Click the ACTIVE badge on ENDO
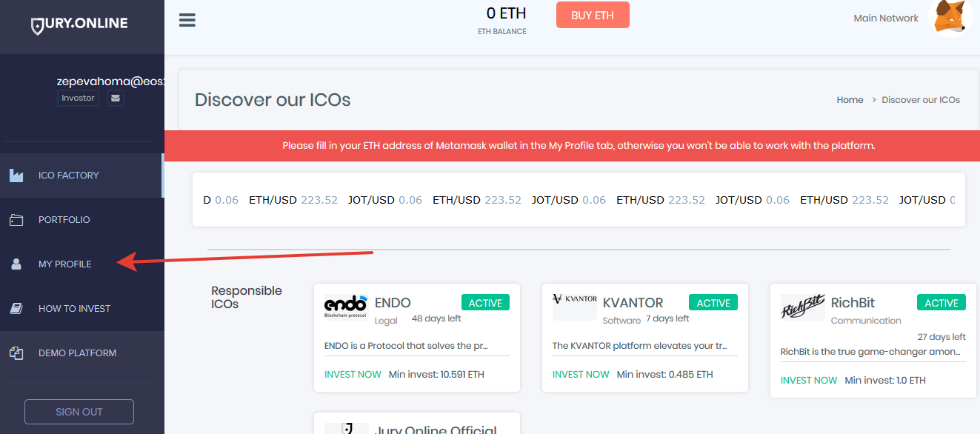 485,303
